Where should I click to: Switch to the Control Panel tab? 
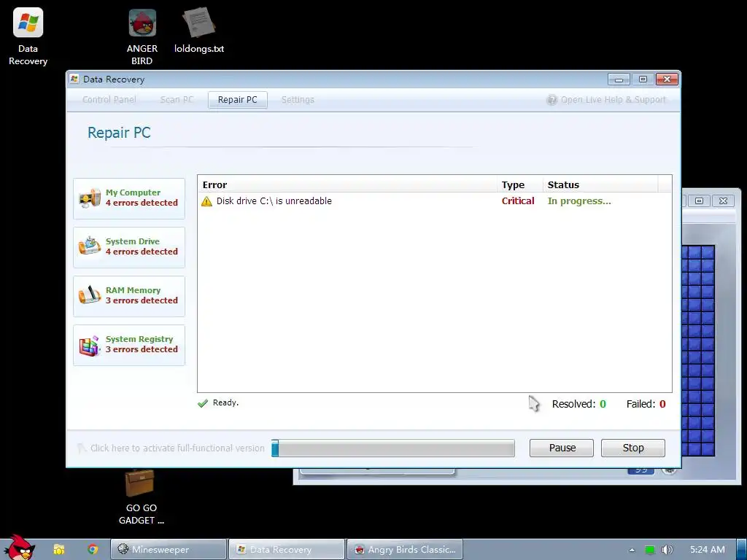(x=109, y=99)
